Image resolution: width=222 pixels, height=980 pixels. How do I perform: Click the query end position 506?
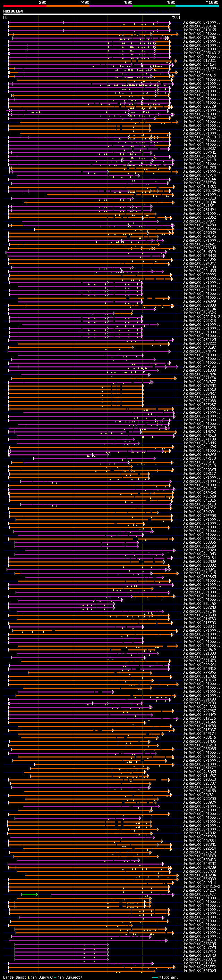coord(175,17)
